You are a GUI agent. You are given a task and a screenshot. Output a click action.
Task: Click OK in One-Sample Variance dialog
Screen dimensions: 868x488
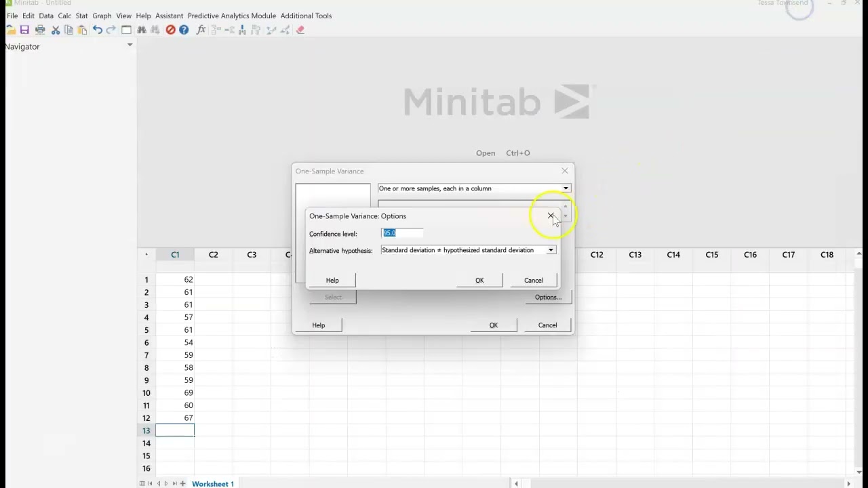(x=494, y=325)
